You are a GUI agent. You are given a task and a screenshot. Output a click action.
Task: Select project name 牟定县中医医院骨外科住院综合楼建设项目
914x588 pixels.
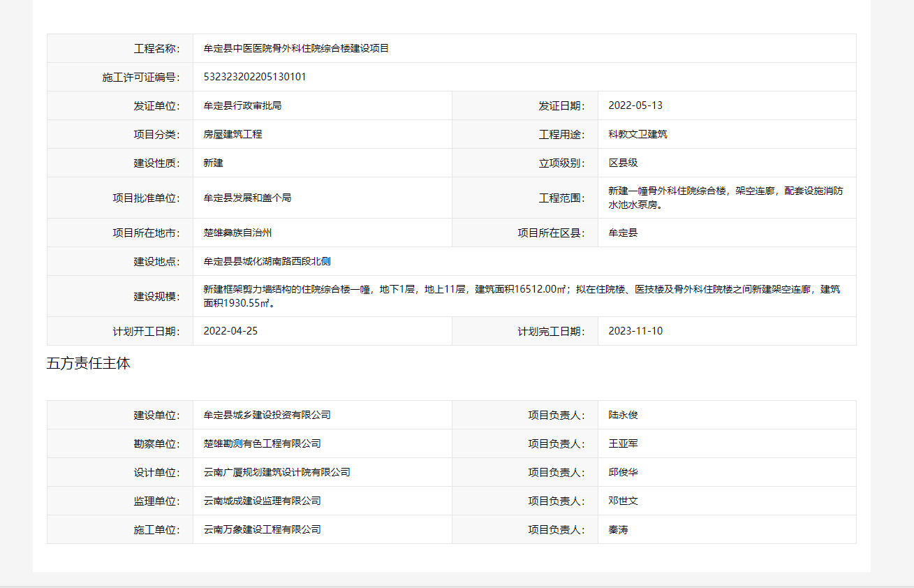pos(296,48)
